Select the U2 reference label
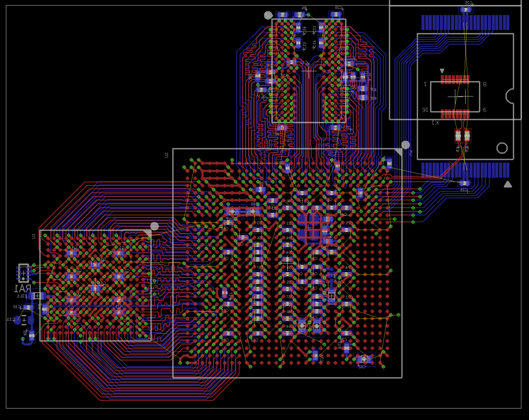Image resolution: width=529 pixels, height=420 pixels. (x=166, y=155)
